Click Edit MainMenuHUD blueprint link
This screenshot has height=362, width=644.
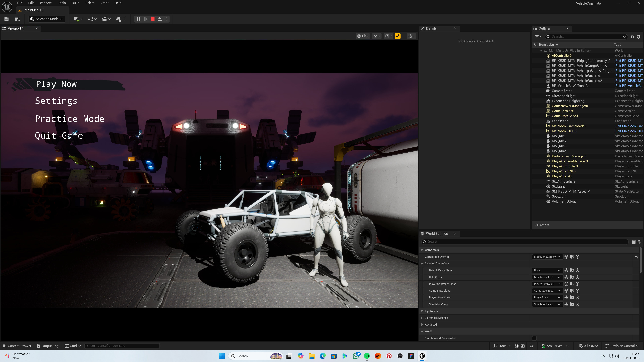coord(629,131)
